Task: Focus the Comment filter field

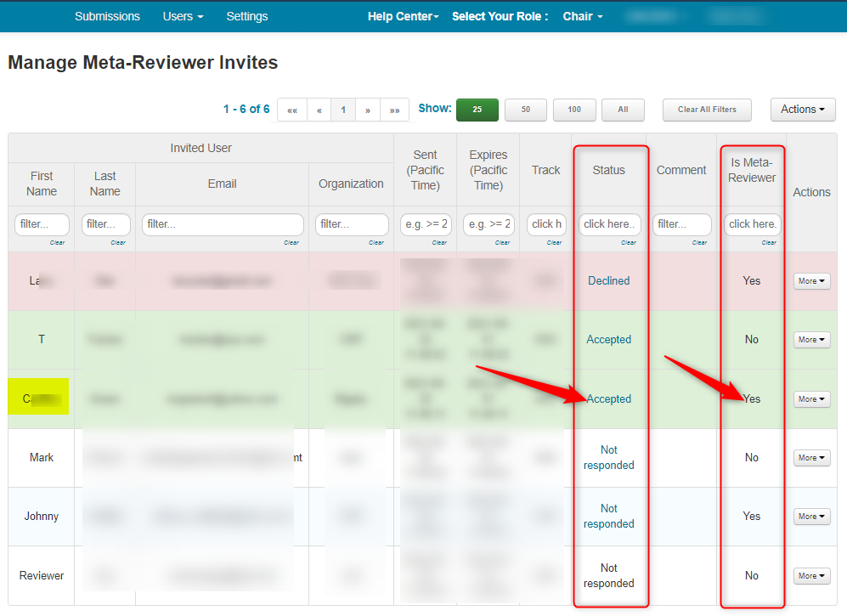Action: tap(681, 224)
